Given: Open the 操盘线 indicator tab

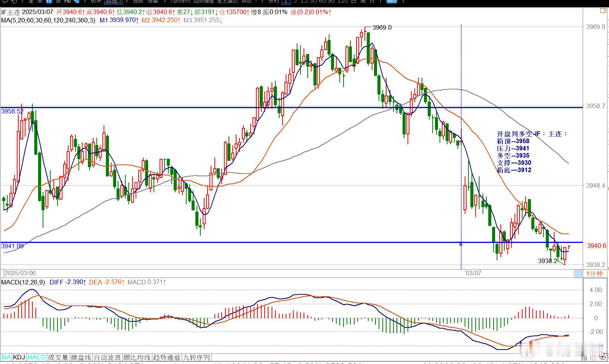Looking at the screenshot, I should point(81,358).
